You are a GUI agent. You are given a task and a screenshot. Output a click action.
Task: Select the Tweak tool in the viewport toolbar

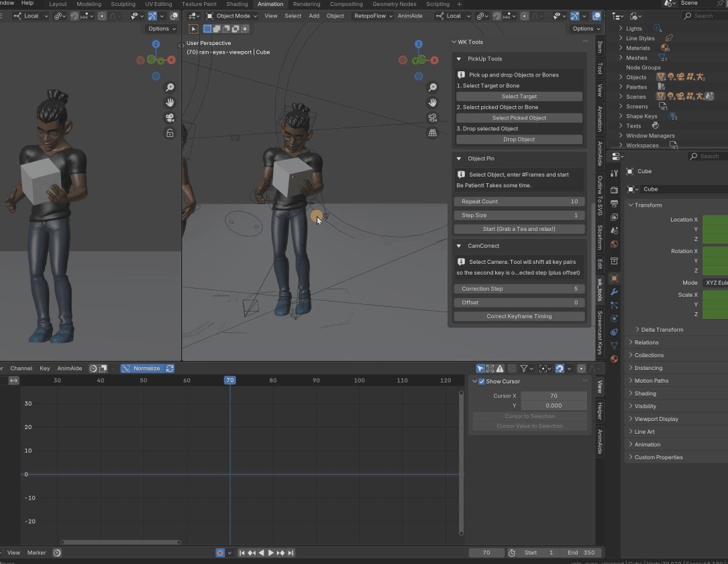point(193,29)
